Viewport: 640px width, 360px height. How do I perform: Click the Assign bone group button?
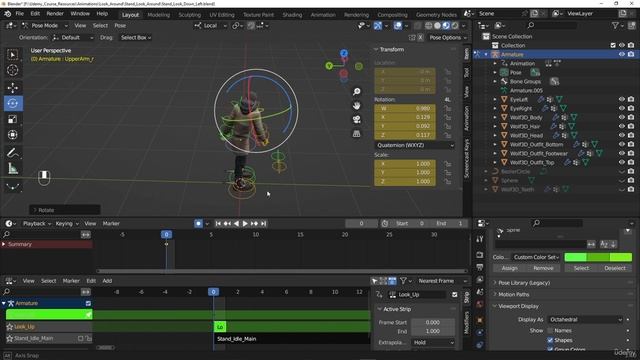[x=509, y=268]
